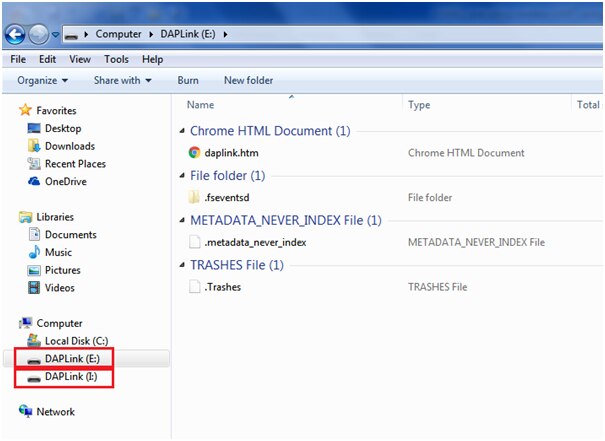Open the Share with dropdown
This screenshot has height=441, width=605.
click(123, 80)
